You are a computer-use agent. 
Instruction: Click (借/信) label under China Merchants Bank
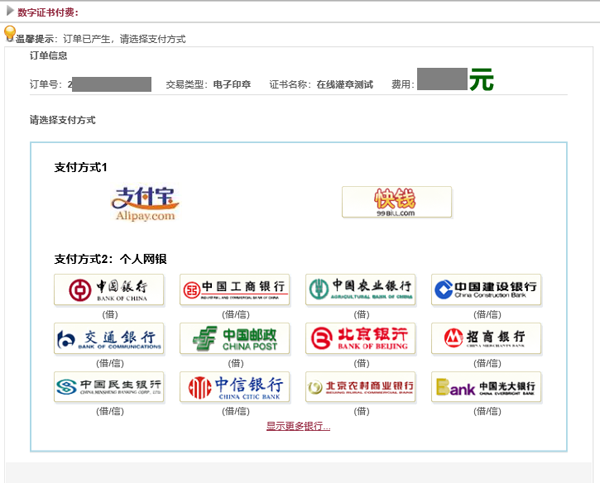(487, 363)
